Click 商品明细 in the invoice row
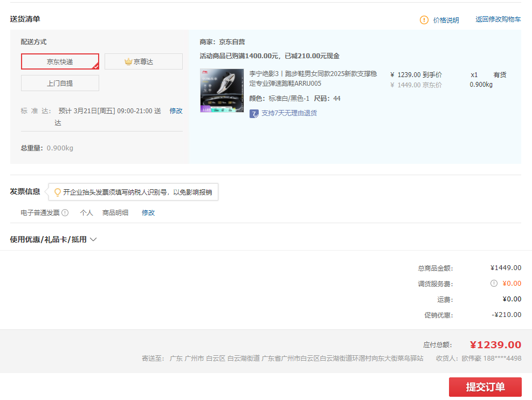 click(x=115, y=213)
